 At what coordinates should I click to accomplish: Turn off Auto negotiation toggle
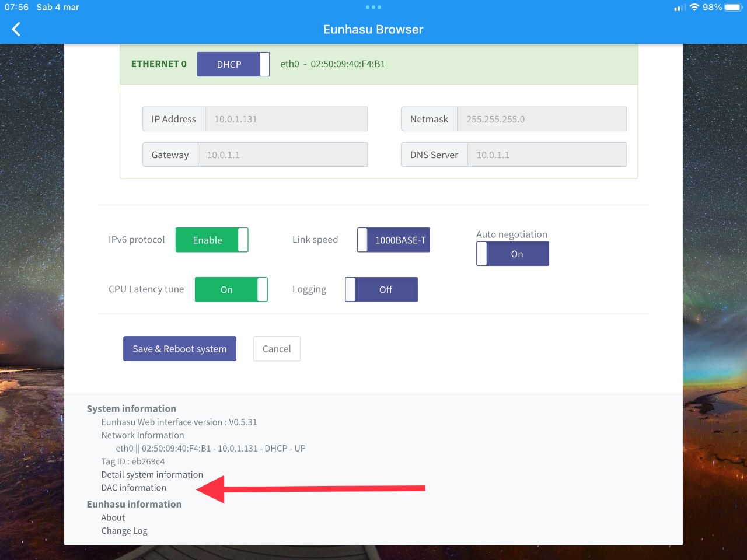[x=512, y=254]
